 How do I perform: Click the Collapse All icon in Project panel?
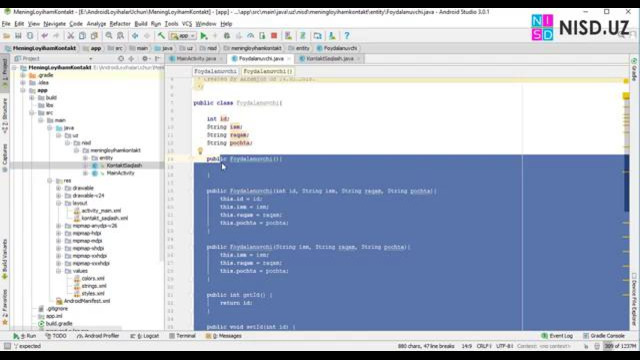[131, 59]
